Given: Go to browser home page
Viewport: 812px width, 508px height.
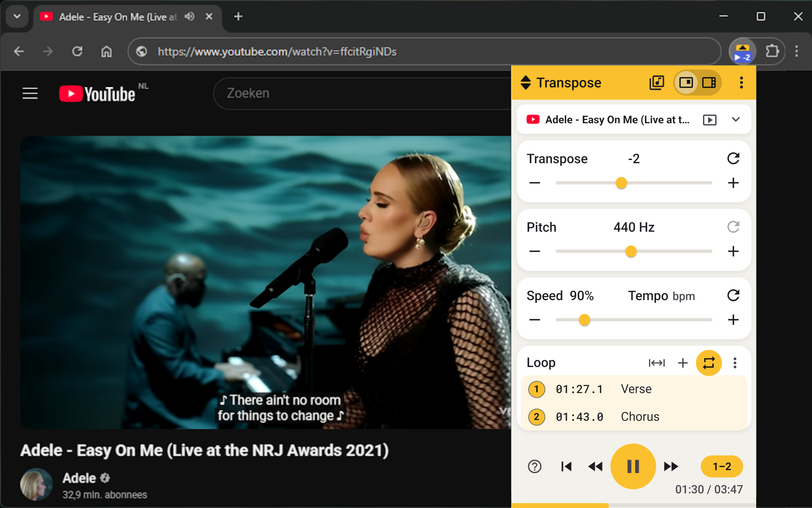Looking at the screenshot, I should coord(106,51).
